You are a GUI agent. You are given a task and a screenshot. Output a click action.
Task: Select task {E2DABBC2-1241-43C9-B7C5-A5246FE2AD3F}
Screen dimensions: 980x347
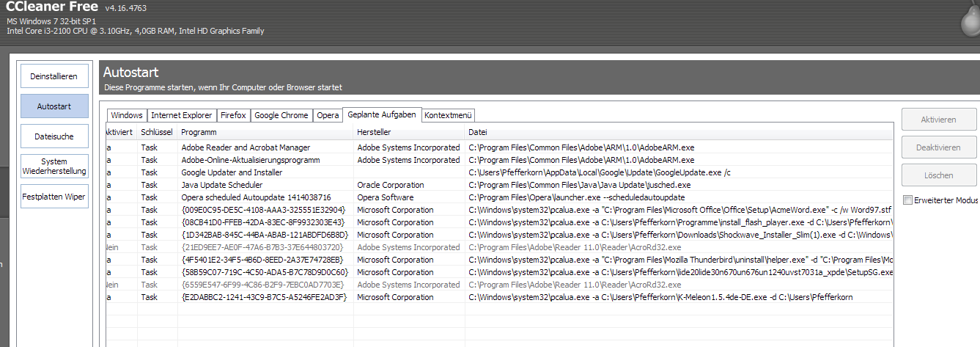click(499, 297)
